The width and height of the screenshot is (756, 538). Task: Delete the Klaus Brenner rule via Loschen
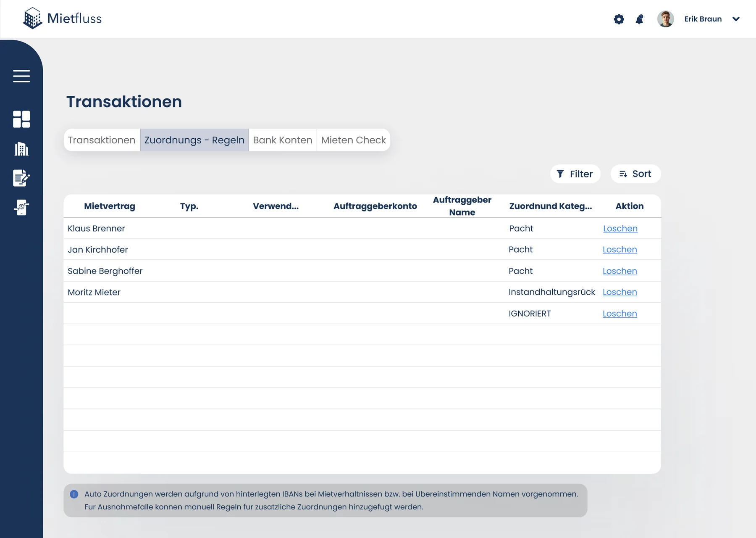[x=620, y=229]
